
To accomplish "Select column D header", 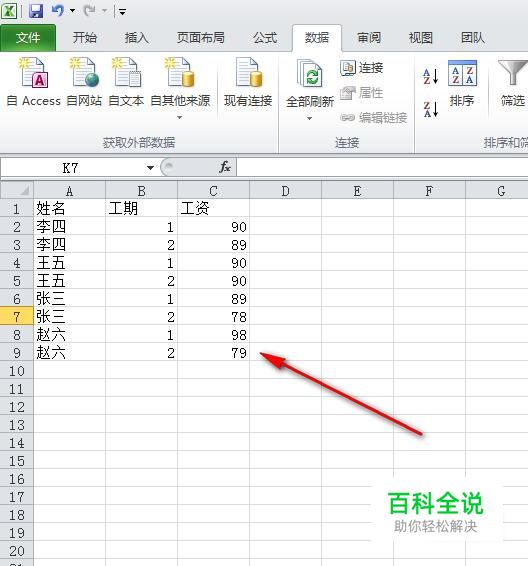I will (285, 191).
